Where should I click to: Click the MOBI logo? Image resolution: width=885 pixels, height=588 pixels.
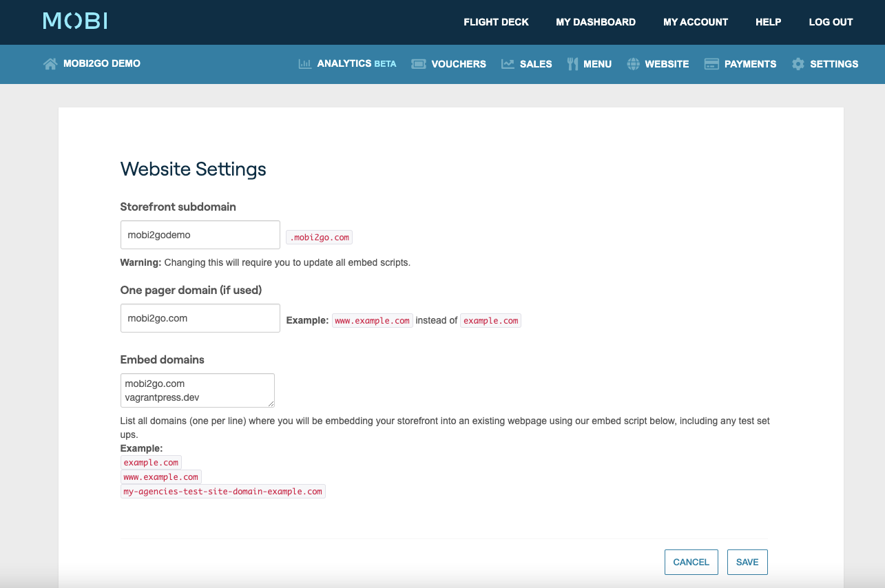click(75, 21)
